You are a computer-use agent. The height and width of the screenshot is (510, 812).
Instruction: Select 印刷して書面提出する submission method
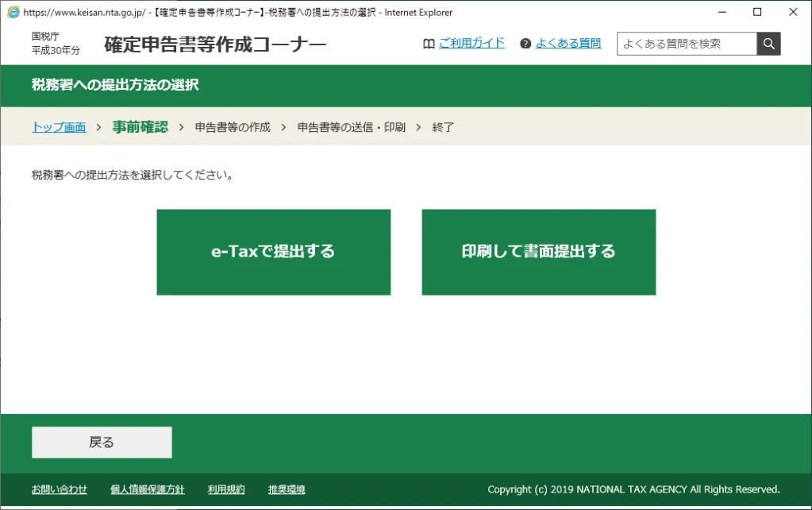click(x=538, y=252)
